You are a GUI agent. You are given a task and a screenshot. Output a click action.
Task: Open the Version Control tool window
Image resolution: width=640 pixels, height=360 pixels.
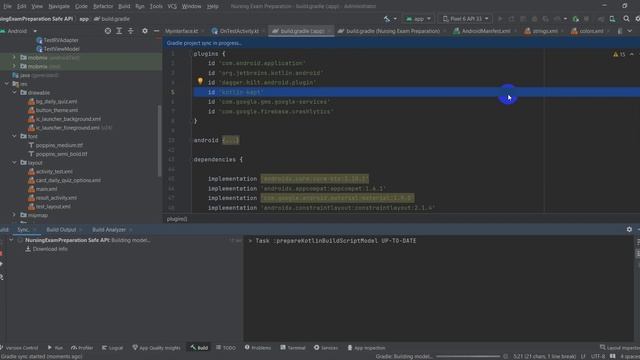[19, 348]
